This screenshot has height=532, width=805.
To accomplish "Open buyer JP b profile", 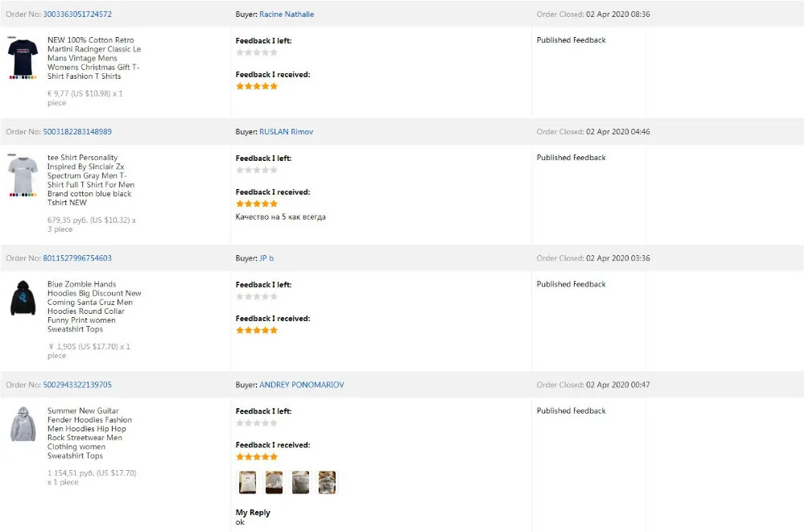I will tap(266, 258).
